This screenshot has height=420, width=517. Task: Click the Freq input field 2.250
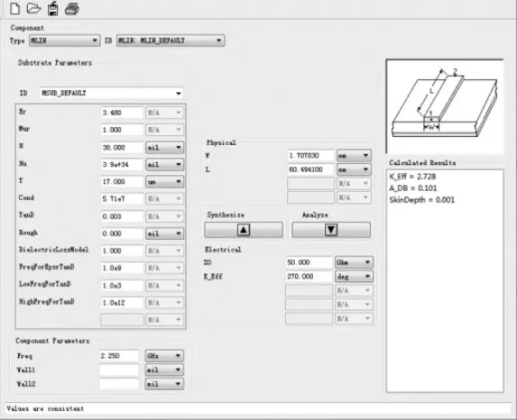(119, 356)
